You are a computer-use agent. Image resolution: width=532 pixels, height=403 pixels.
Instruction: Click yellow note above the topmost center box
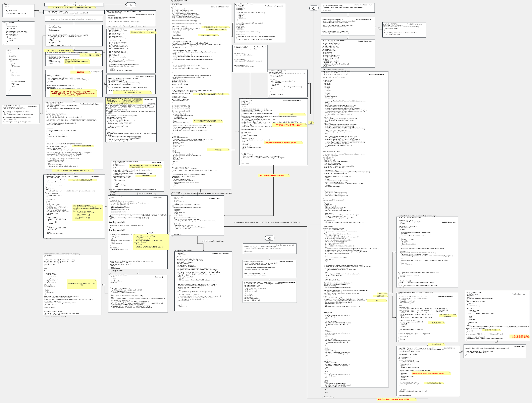(x=74, y=7)
